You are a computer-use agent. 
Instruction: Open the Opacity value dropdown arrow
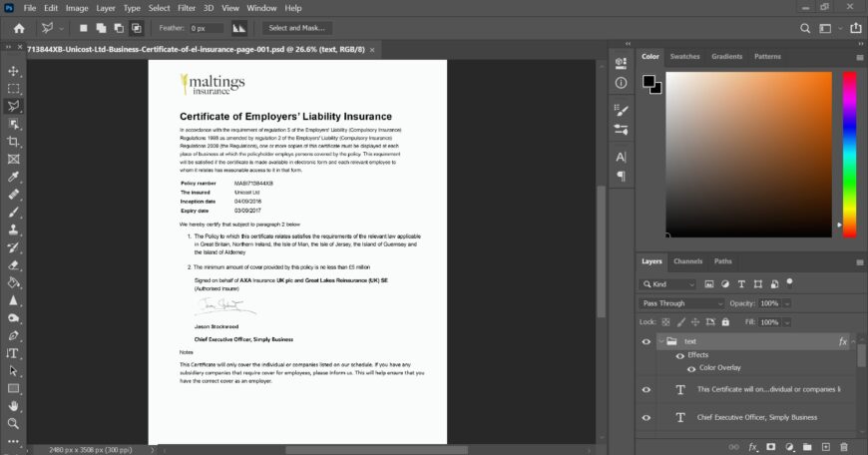[x=786, y=303]
